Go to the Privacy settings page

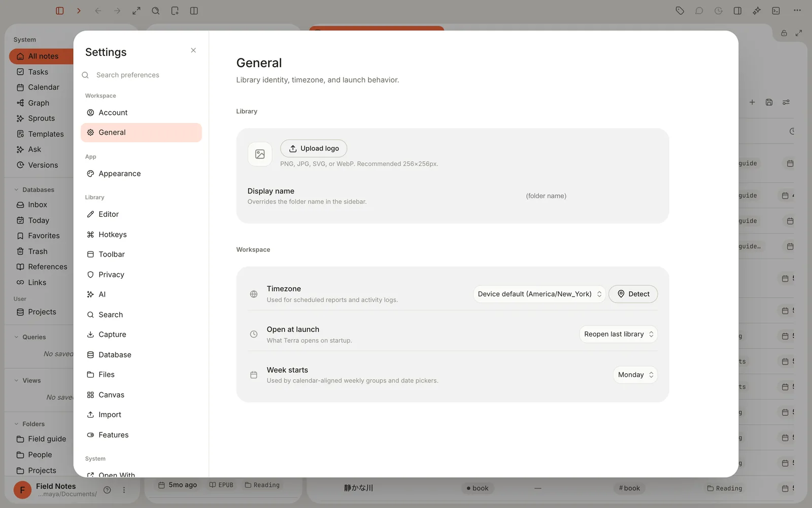click(x=141, y=275)
